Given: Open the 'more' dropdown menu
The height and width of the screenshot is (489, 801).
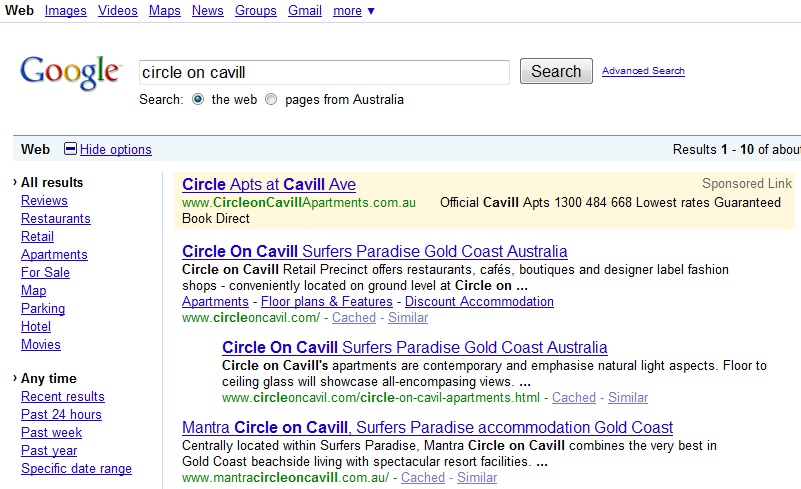Looking at the screenshot, I should (354, 11).
